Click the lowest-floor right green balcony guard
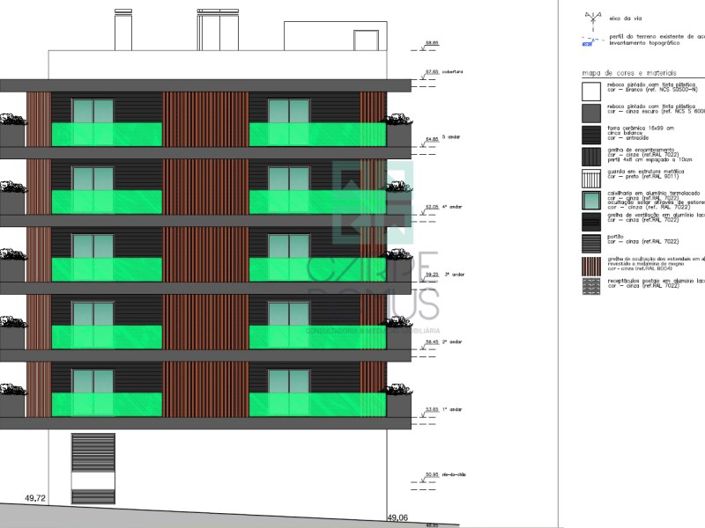 click(317, 404)
